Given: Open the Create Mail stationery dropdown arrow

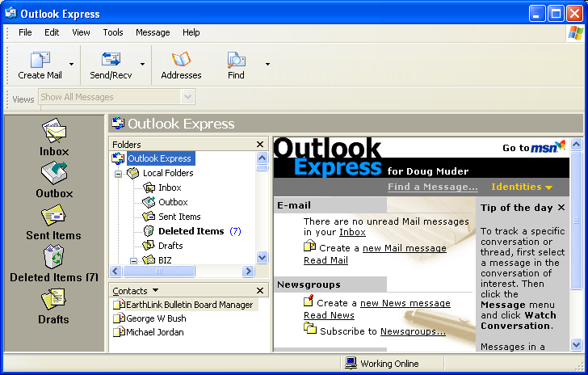Looking at the screenshot, I should [71, 64].
